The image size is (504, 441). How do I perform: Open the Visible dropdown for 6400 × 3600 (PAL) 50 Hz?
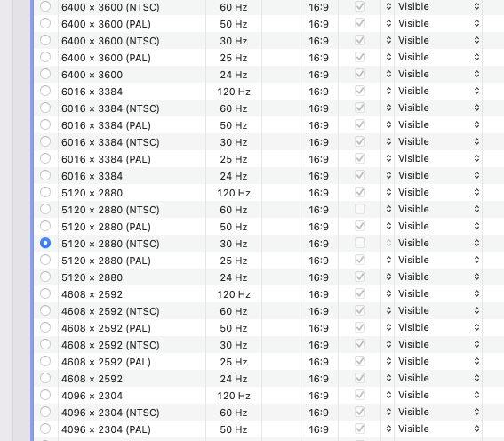point(438,23)
